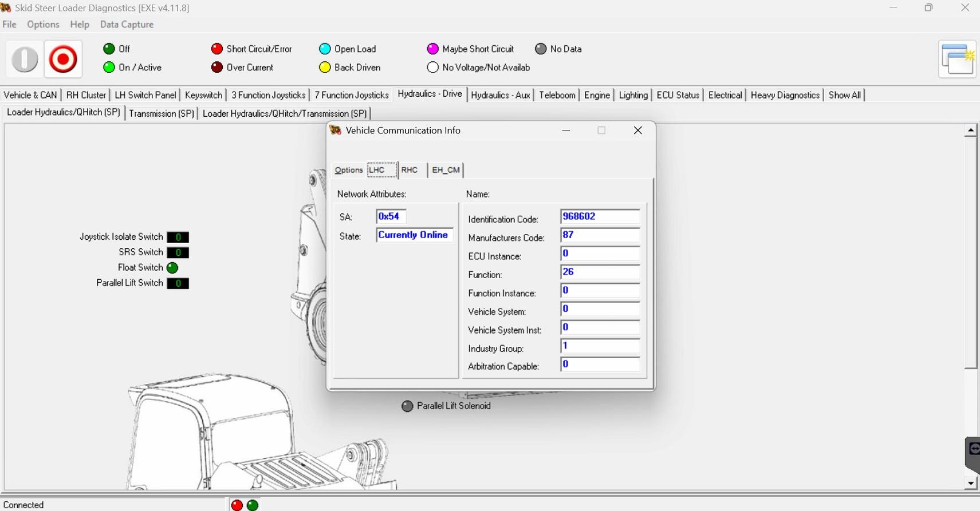980x511 pixels.
Task: Switch to the Teleboom tab
Action: tap(557, 95)
